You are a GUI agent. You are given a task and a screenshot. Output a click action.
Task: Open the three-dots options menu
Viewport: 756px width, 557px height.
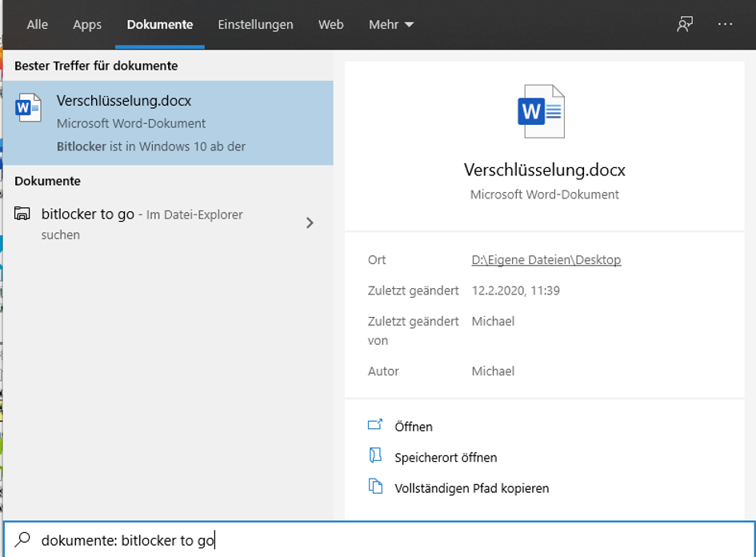point(725,24)
